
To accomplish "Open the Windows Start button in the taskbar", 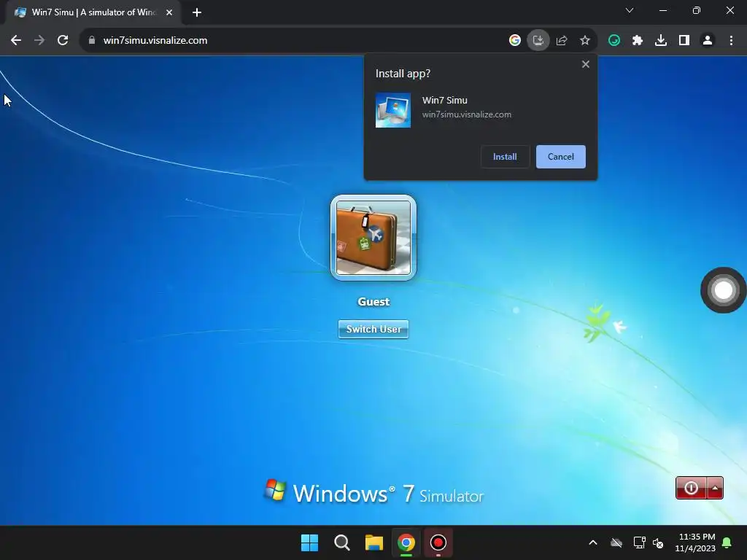I will [309, 542].
